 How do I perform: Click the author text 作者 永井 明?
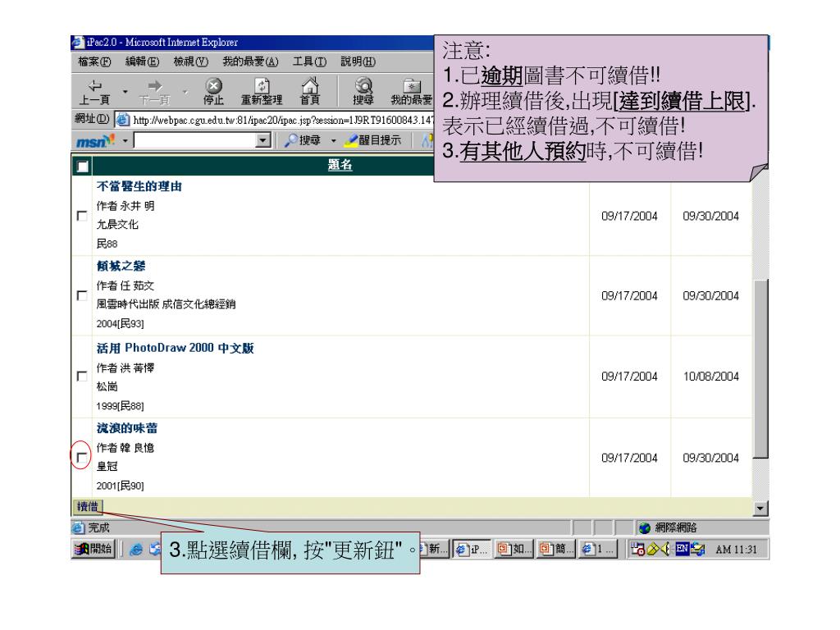(x=126, y=206)
